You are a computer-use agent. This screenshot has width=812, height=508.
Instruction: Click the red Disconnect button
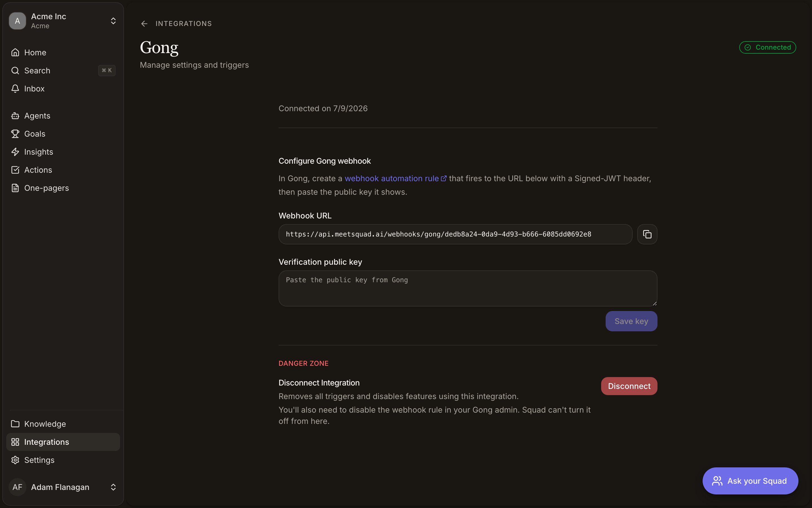(x=629, y=386)
